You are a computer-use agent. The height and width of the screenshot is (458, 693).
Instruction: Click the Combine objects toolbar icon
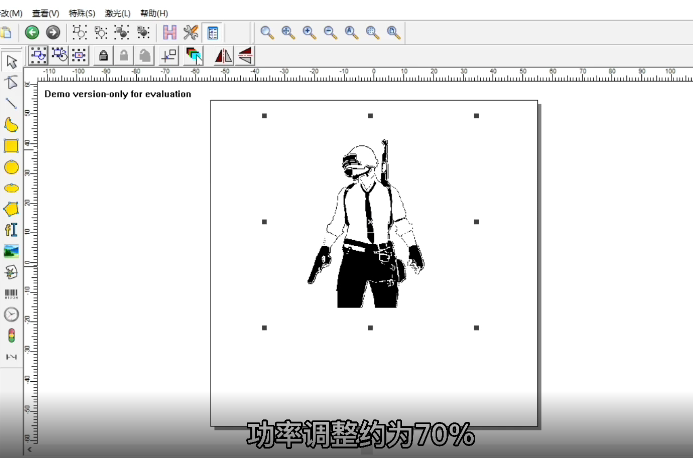click(80, 32)
